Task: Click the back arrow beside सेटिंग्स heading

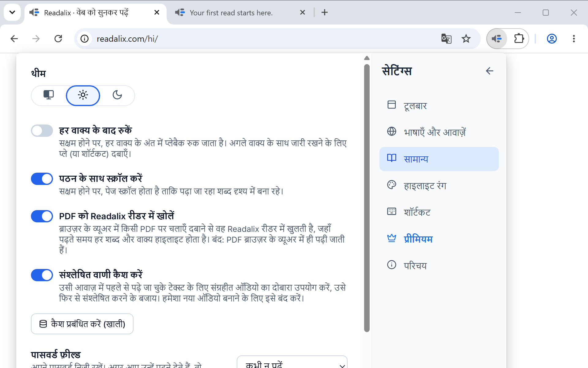Action: coord(489,71)
